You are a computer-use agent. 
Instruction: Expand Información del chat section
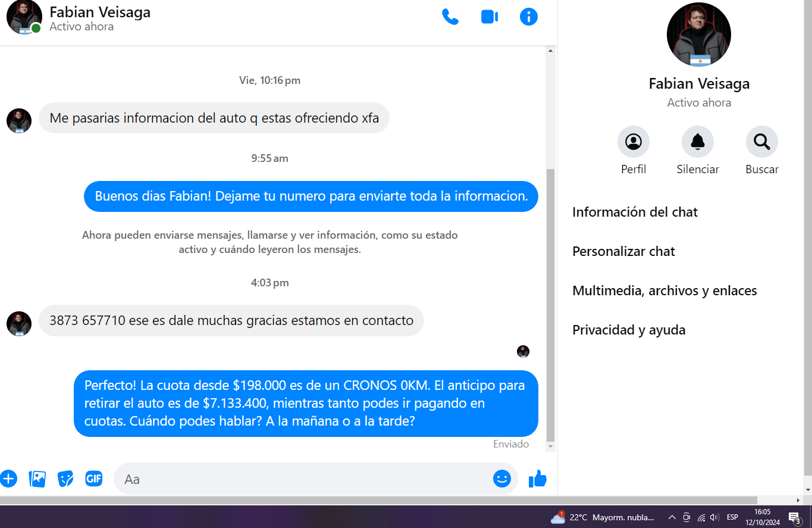click(635, 212)
